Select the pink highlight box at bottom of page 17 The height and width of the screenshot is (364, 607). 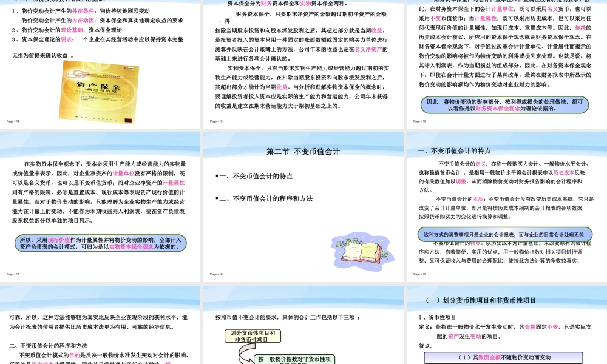click(100, 241)
